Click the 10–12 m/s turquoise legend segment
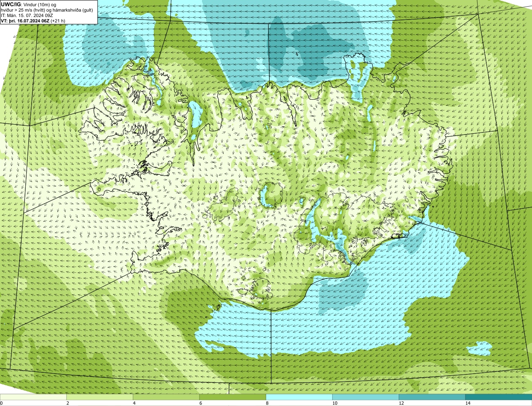Image resolution: width=532 pixels, height=406 pixels. pos(366,397)
